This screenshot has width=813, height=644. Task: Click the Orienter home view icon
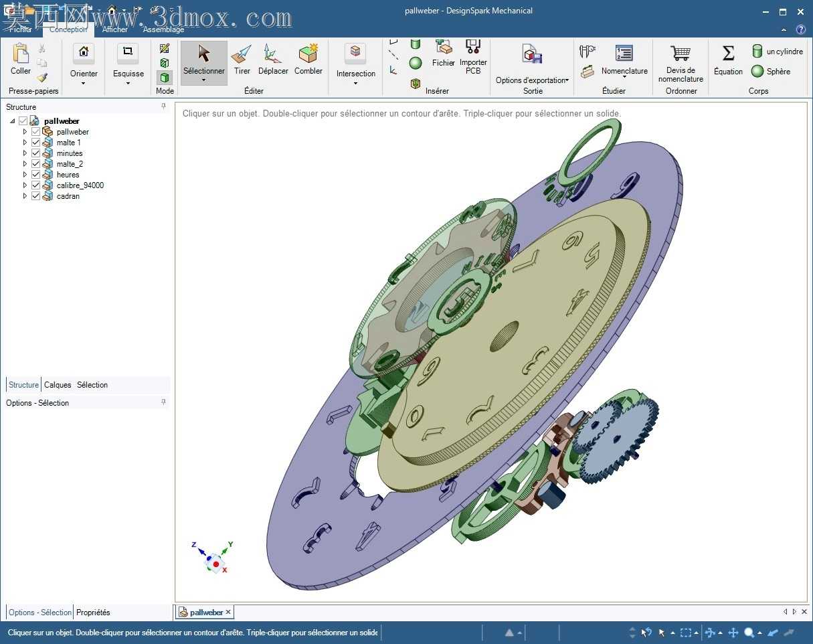(x=84, y=54)
